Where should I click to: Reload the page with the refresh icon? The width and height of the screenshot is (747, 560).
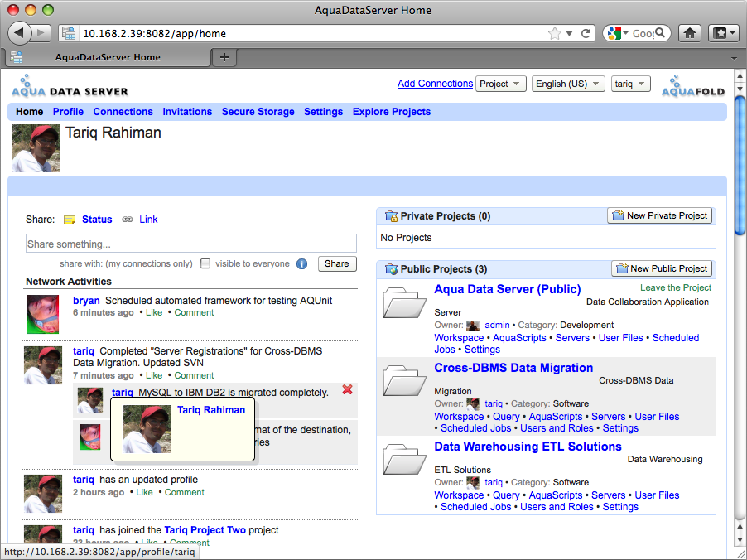[586, 33]
